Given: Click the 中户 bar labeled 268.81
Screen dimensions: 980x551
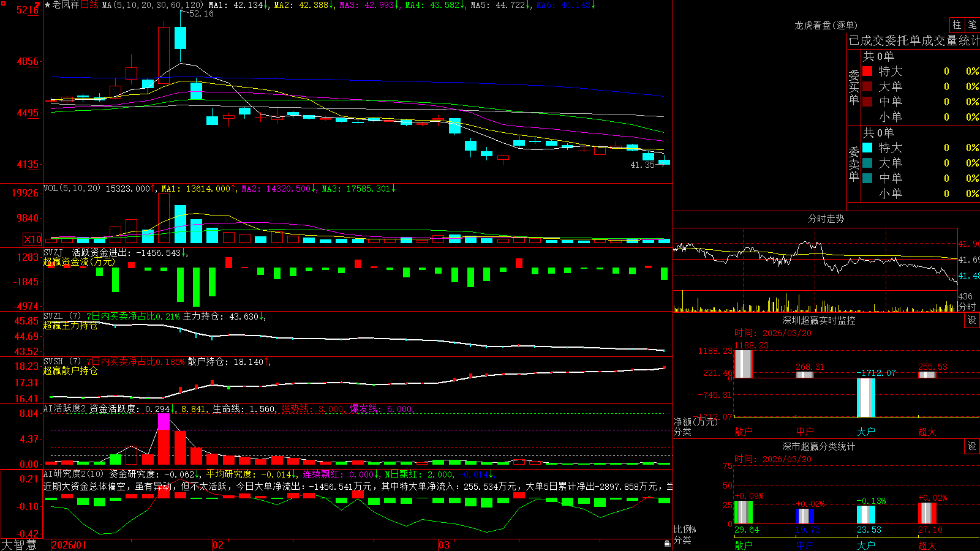Looking at the screenshot, I should point(804,375).
